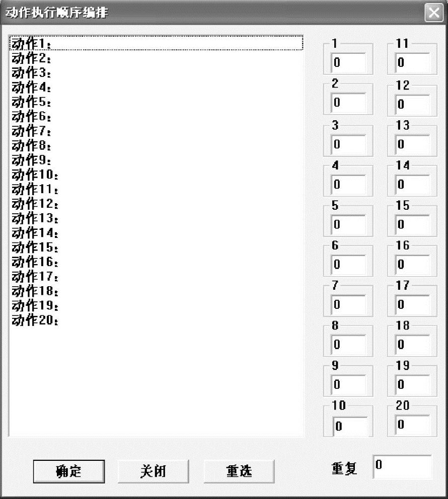Click input field in group 8
The image size is (448, 499).
(x=348, y=345)
